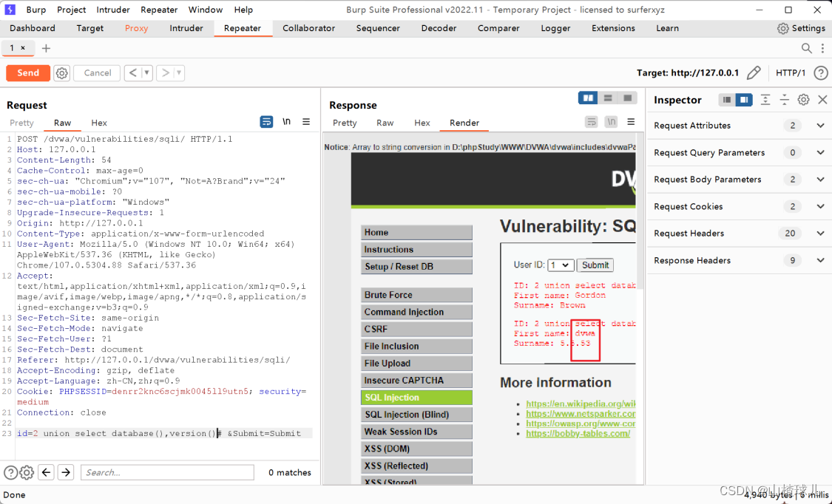This screenshot has height=504, width=832.
Task: Open request message editor hamburger menu
Action: point(306,121)
